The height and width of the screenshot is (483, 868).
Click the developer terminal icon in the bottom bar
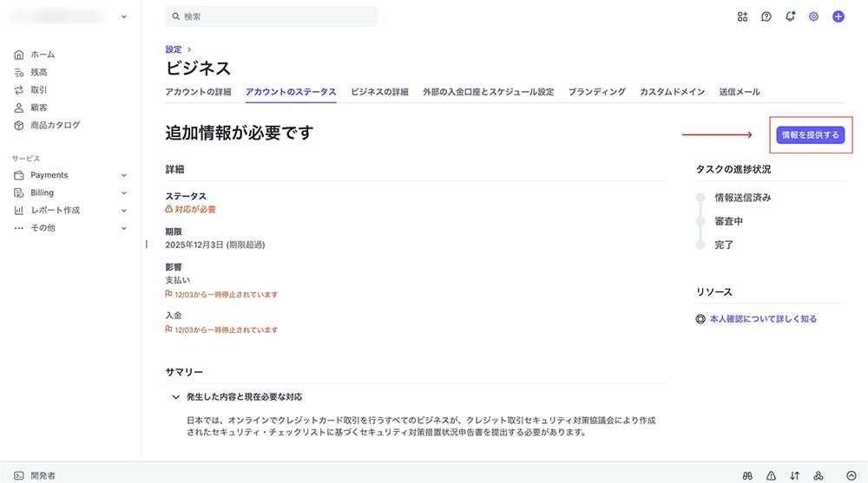(x=19, y=475)
